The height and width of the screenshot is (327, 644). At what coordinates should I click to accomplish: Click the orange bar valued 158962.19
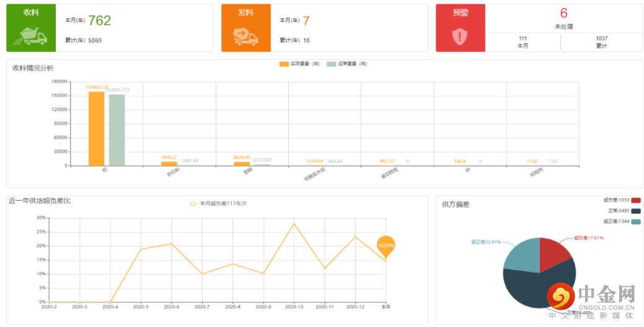(97, 128)
